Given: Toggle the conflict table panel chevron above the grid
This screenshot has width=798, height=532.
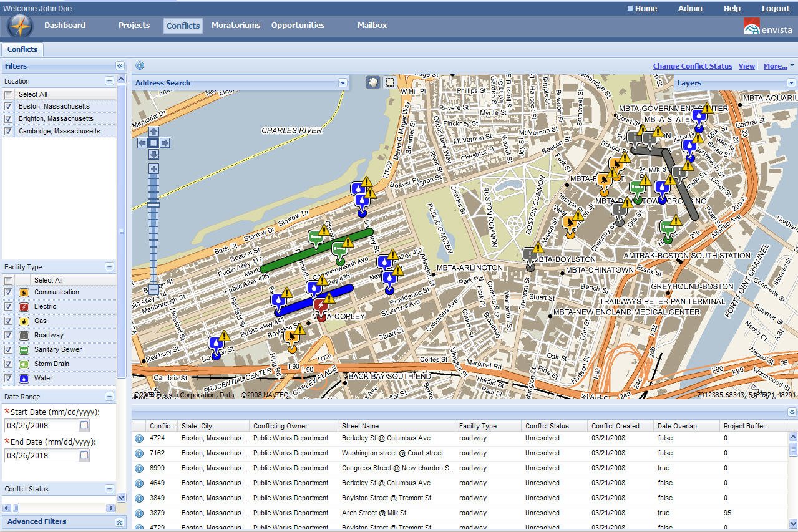Looking at the screenshot, I should 792,412.
